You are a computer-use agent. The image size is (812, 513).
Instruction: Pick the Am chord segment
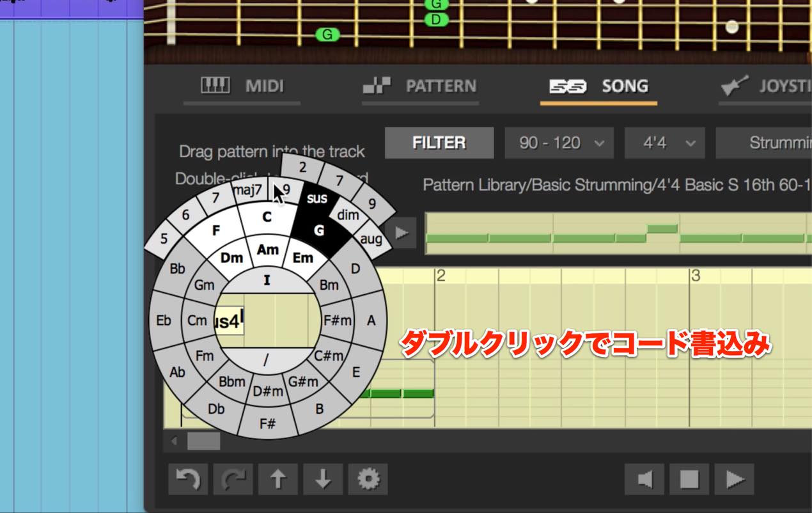[x=268, y=249]
